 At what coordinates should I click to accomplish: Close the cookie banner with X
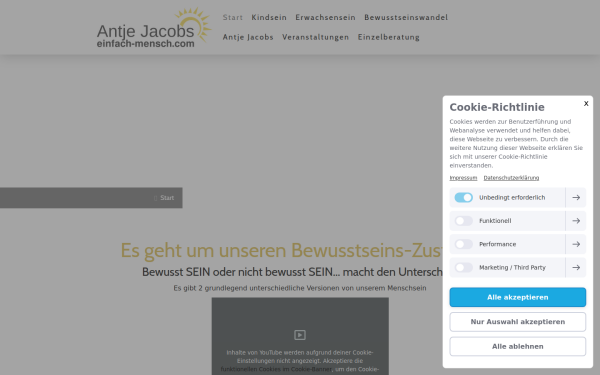coord(586,103)
